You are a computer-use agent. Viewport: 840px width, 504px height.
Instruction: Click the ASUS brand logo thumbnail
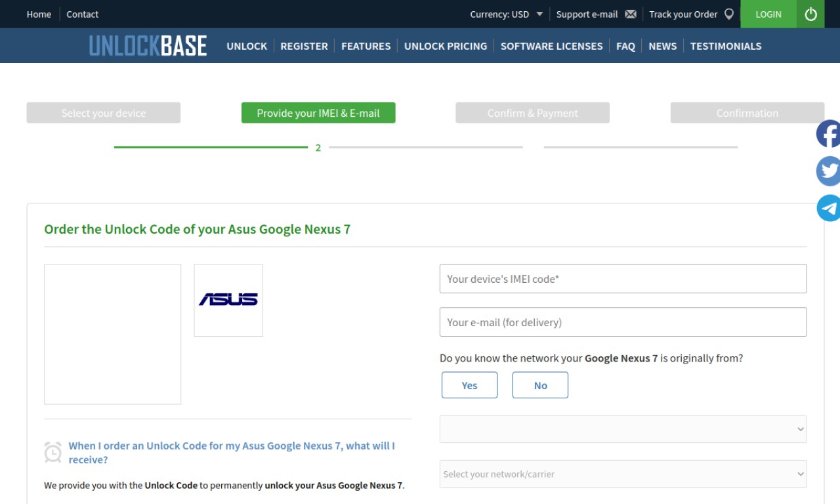228,300
